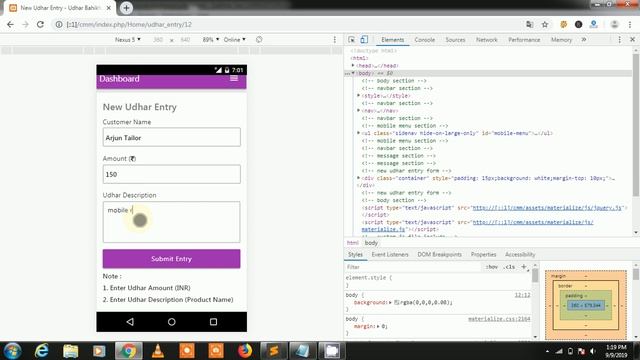Image resolution: width=640 pixels, height=360 pixels.
Task: Click the rgba background color swatch
Action: [396, 302]
